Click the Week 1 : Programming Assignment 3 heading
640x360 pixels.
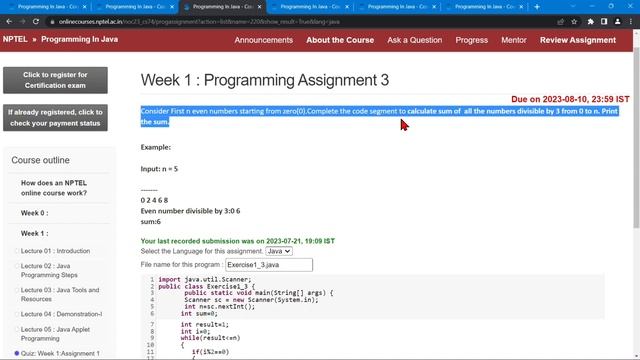pyautogui.click(x=265, y=80)
